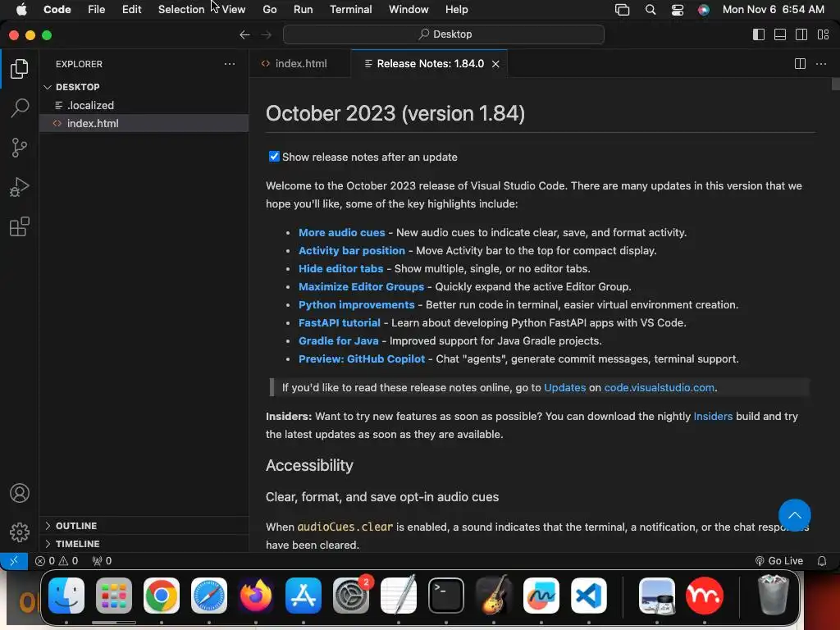Open the Customize Layout icon
This screenshot has width=840, height=630.
pyautogui.click(x=823, y=34)
